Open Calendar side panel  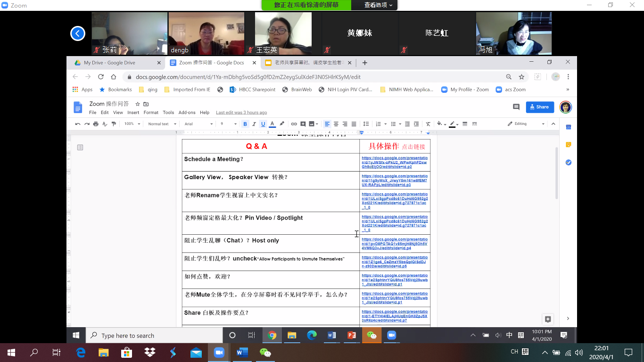(568, 127)
